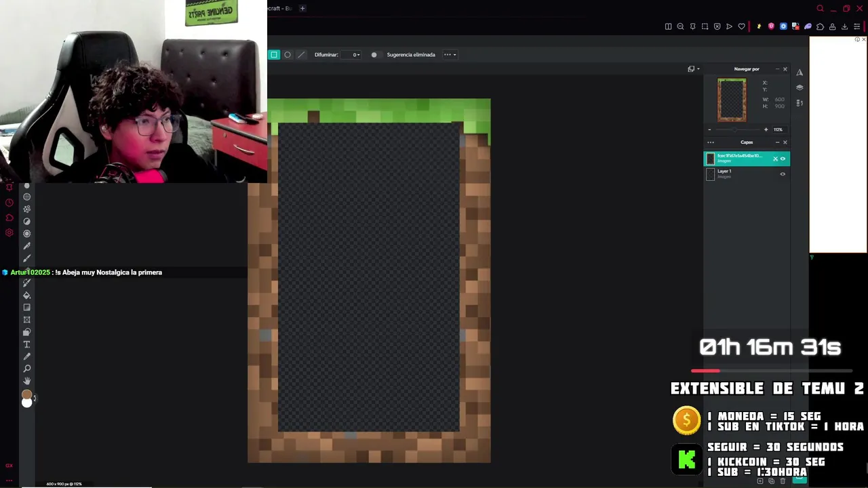This screenshot has height=488, width=868.
Task: Zoom in with navigator plus button
Action: click(766, 129)
